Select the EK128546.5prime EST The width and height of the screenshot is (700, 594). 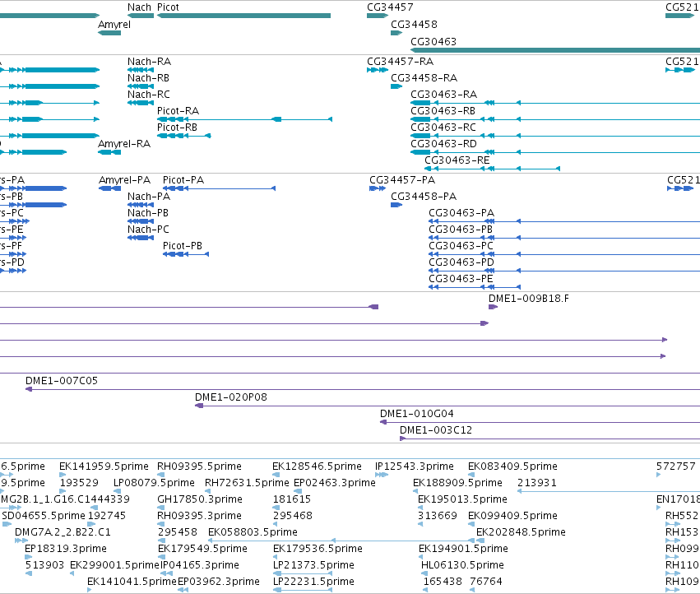(x=276, y=475)
